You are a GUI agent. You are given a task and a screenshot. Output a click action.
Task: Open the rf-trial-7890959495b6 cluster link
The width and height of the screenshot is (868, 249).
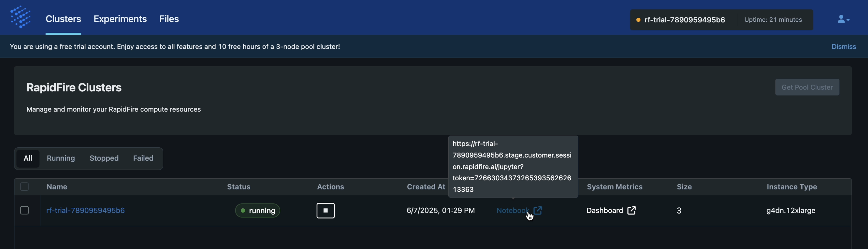point(85,211)
